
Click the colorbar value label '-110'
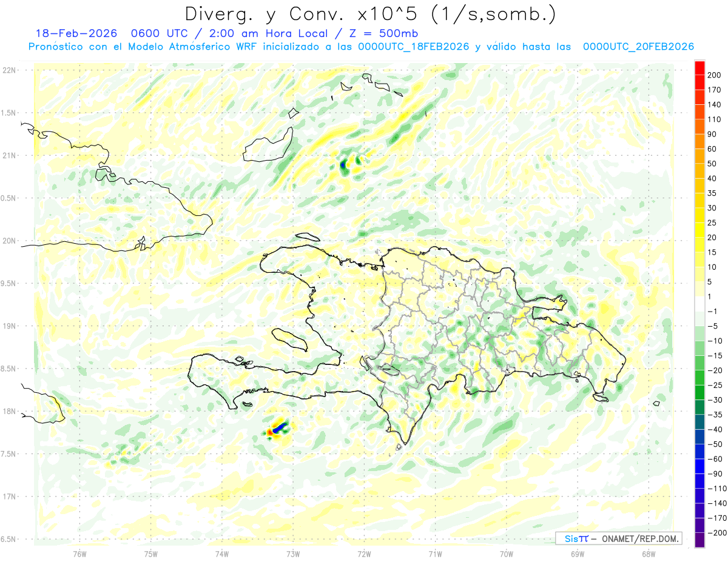716,488
